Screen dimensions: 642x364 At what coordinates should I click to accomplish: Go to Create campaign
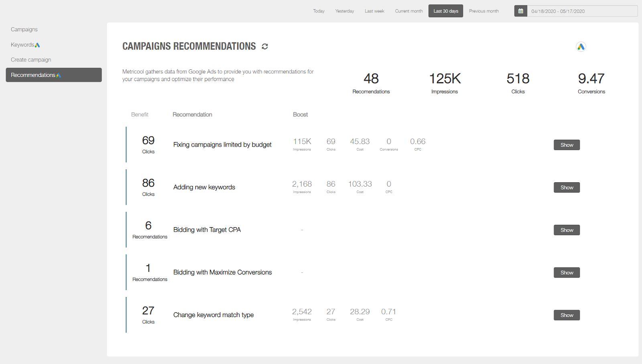(x=31, y=60)
